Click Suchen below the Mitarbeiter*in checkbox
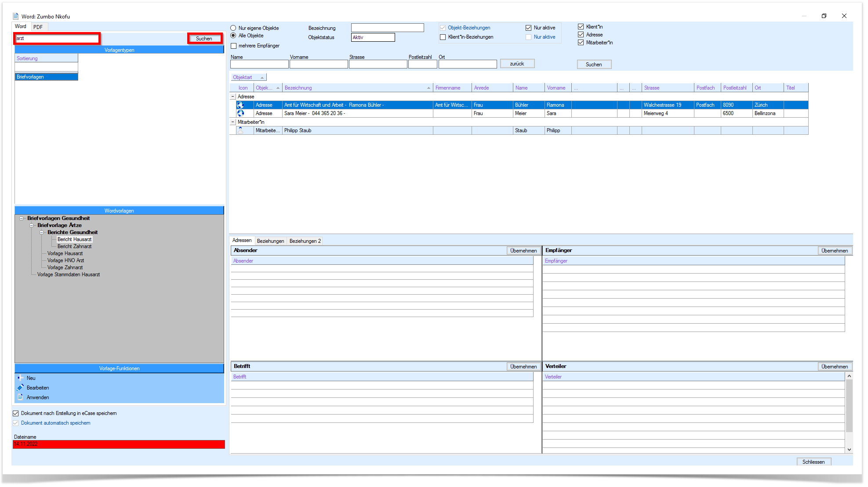Viewport: 868px width, 487px height. (594, 65)
